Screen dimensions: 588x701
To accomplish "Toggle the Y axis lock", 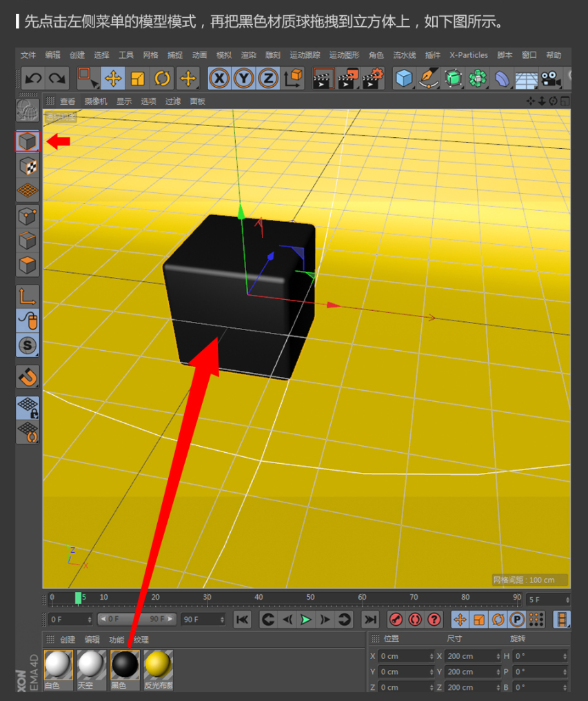I will click(x=243, y=79).
